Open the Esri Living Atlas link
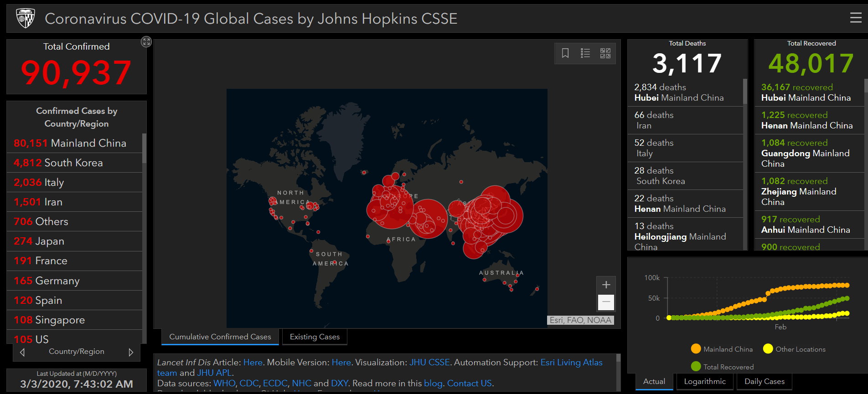The height and width of the screenshot is (394, 868). (x=571, y=362)
